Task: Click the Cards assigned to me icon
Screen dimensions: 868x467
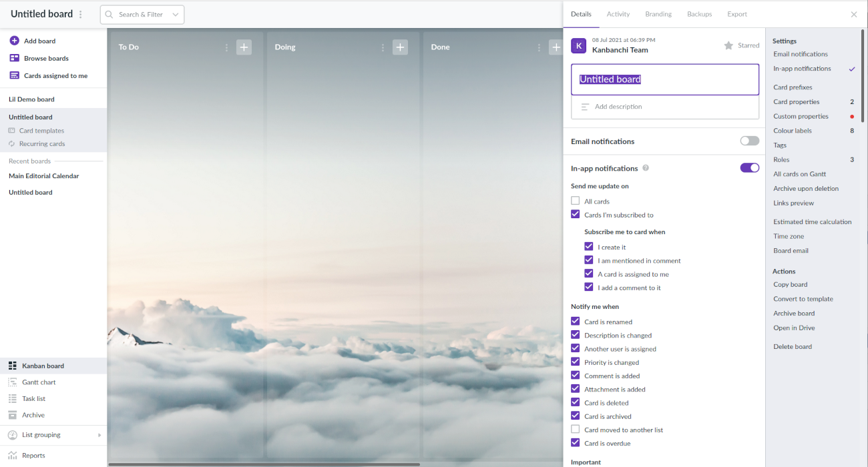Action: coord(14,75)
